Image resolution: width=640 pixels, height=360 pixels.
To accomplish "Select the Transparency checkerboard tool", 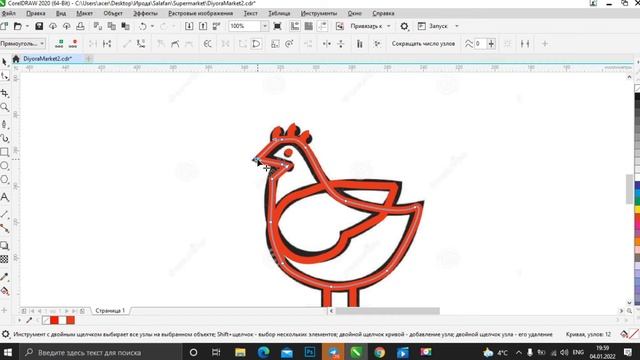I will pos(4,259).
